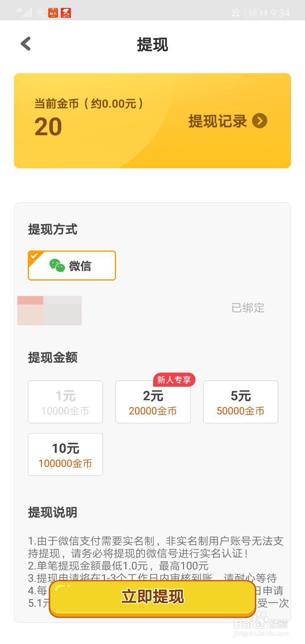Select the disabled 1元 10000金币 option

(x=65, y=402)
